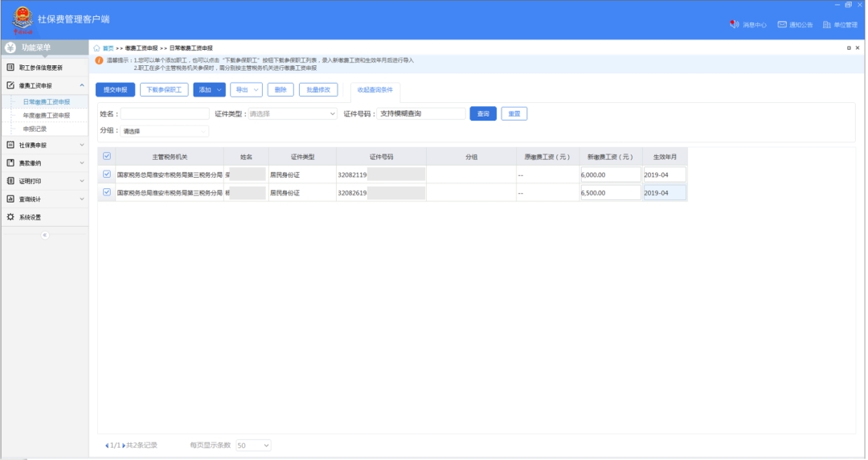868x460 pixels.
Task: Open 申报记录 in the sidebar
Action: [35, 128]
